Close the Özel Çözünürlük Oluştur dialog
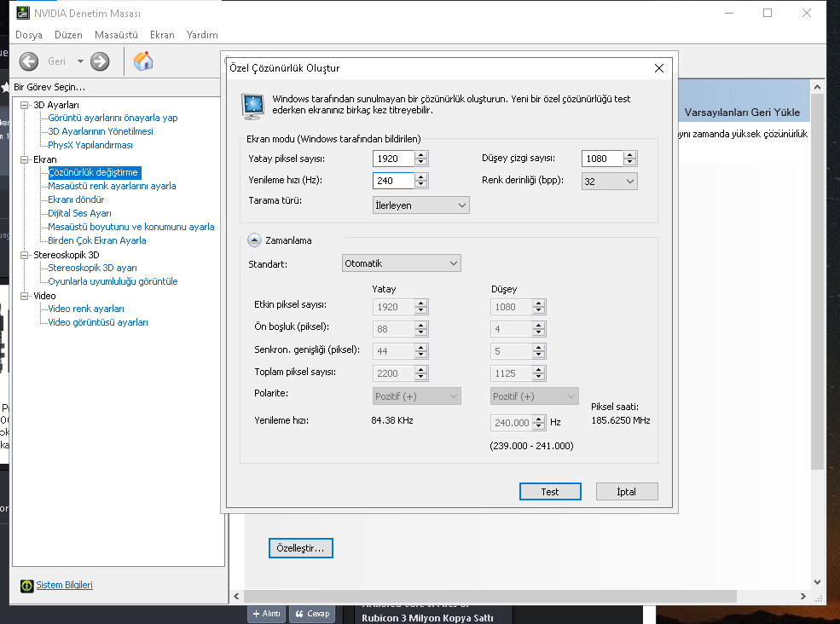 click(x=659, y=68)
